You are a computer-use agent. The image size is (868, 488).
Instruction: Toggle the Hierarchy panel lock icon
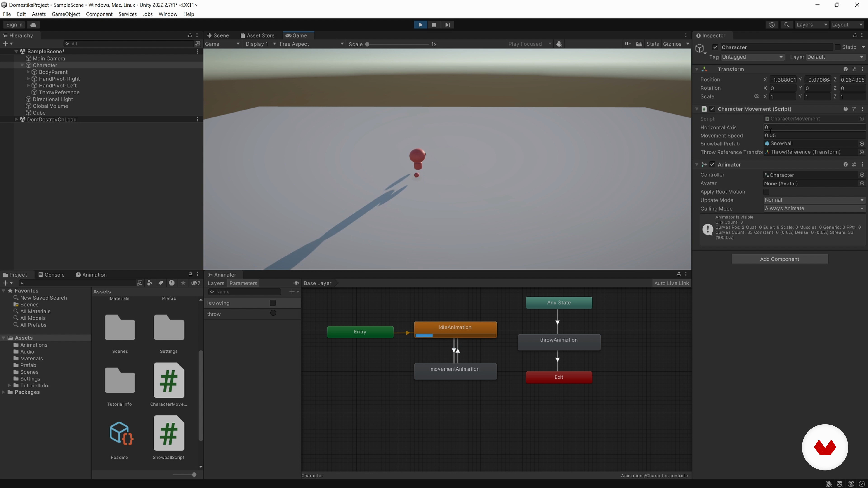tap(190, 35)
